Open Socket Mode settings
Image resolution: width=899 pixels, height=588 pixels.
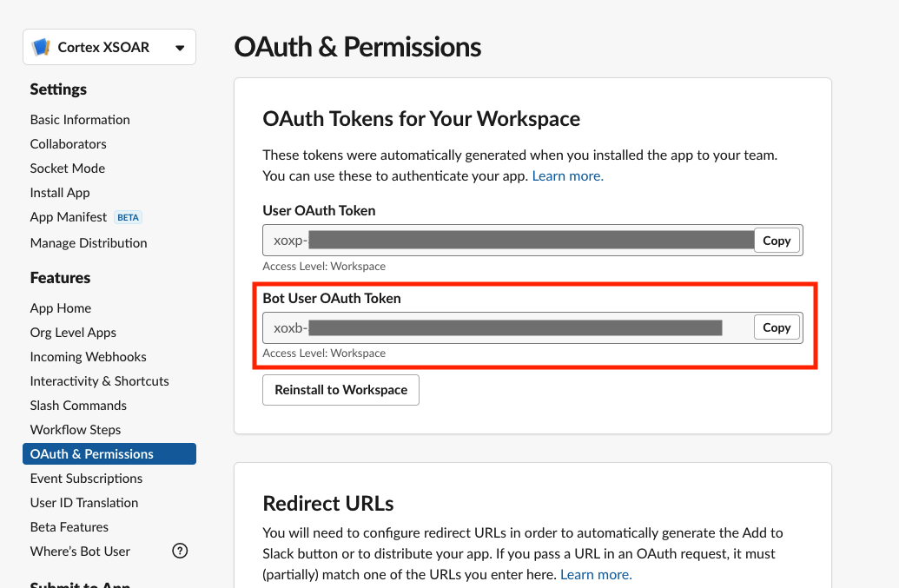coord(68,168)
